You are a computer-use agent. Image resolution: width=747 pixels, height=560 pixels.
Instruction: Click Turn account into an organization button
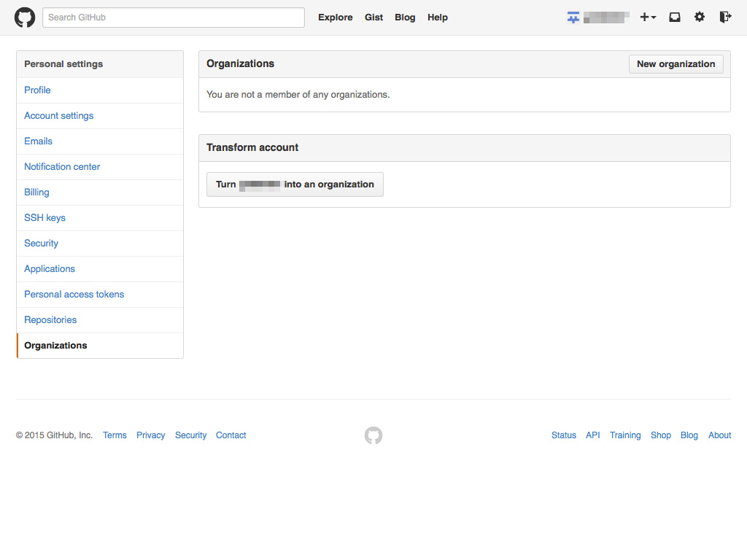click(295, 184)
